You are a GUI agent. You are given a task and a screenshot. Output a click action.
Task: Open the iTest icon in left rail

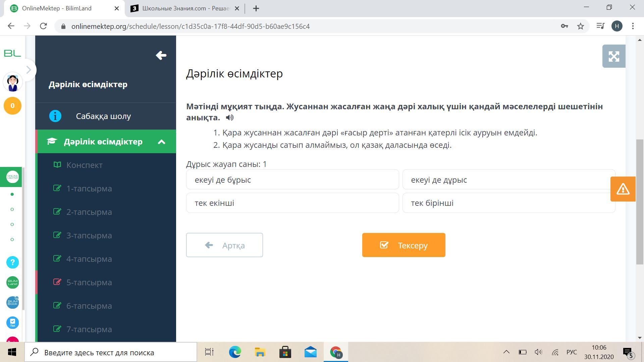pos(12,323)
